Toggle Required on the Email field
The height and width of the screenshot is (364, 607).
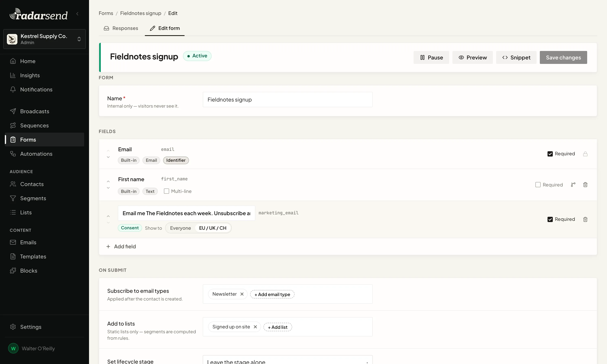(x=550, y=154)
